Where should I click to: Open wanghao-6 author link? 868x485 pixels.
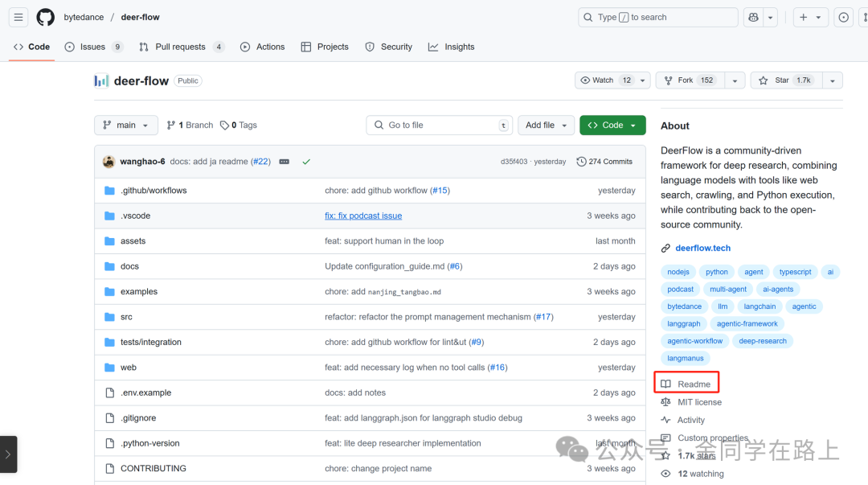pos(142,162)
